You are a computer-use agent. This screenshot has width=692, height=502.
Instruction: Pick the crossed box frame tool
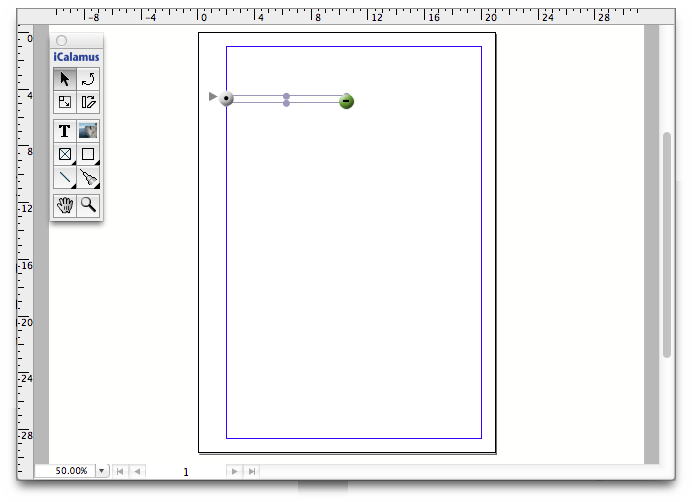(65, 154)
